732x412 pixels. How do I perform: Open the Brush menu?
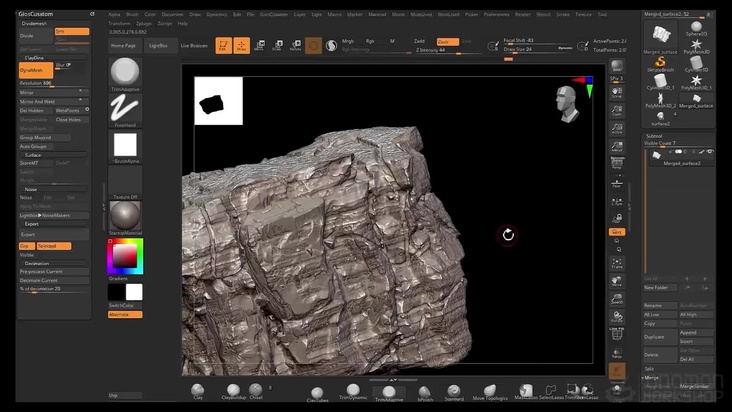[132, 14]
